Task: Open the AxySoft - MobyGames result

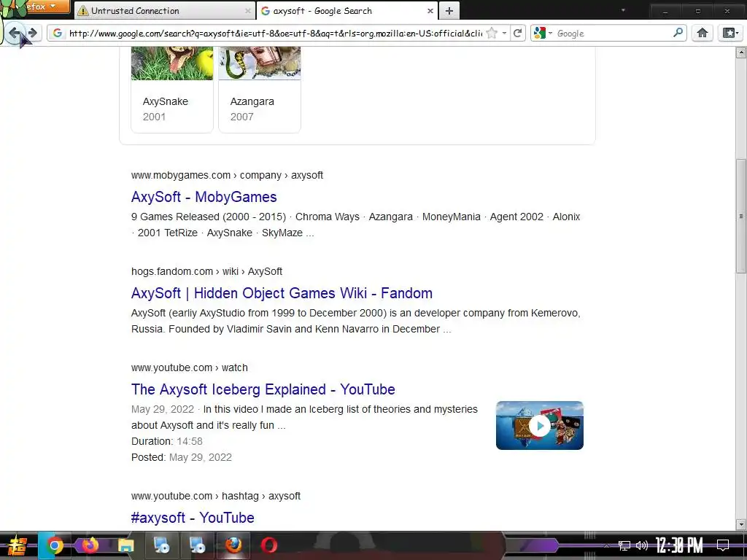Action: [x=204, y=197]
